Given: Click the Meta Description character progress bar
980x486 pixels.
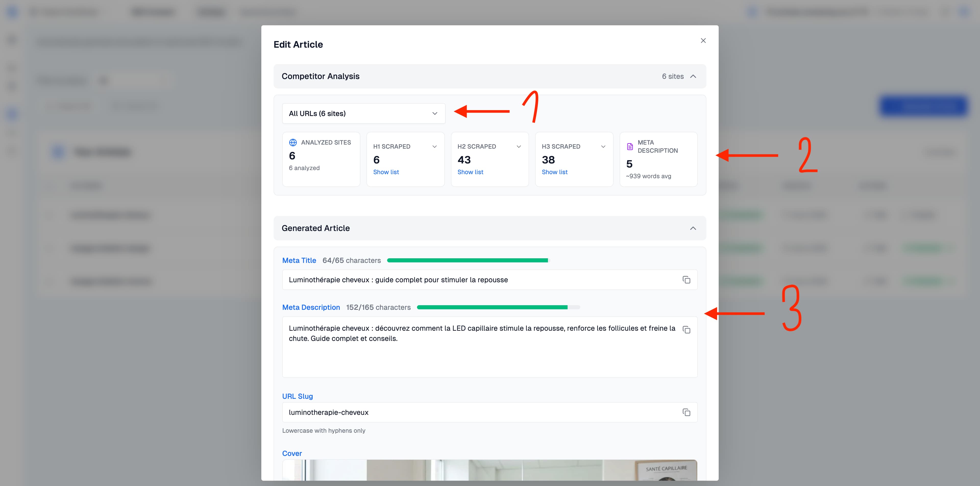Looking at the screenshot, I should (x=498, y=308).
